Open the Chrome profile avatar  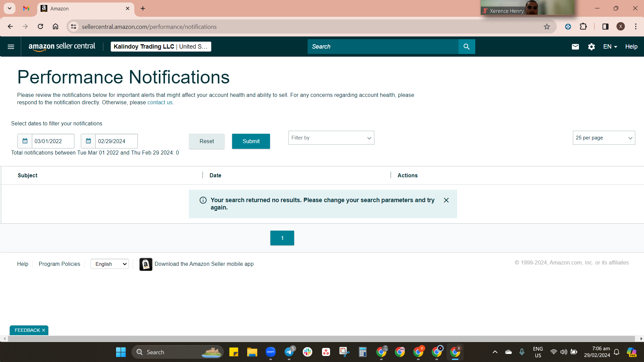pyautogui.click(x=621, y=26)
